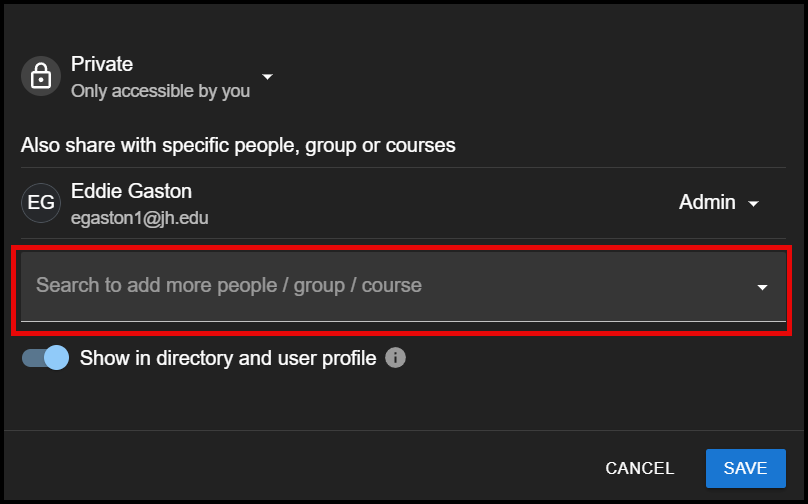This screenshot has height=504, width=808.
Task: Click the Show in directory label text
Action: tap(228, 358)
